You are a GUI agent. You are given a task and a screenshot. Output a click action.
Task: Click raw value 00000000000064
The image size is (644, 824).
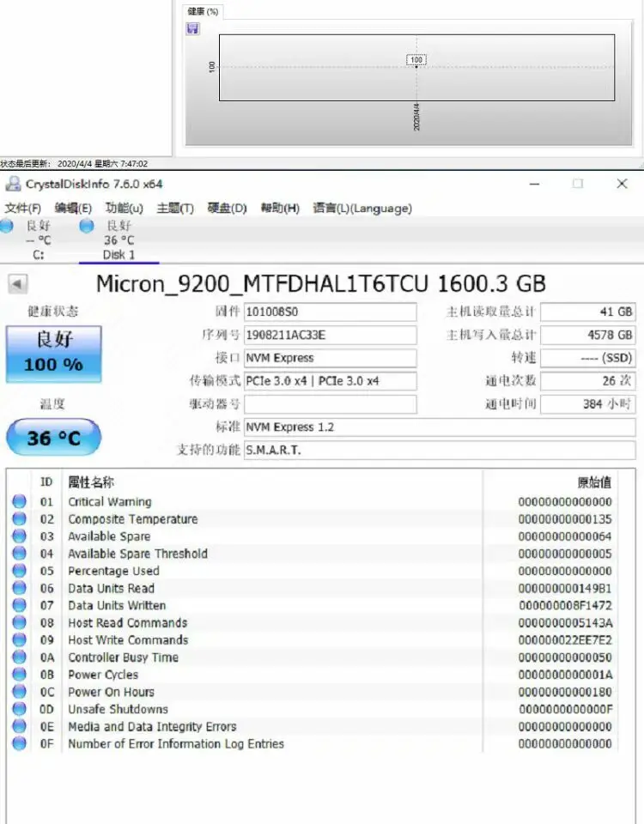(565, 536)
